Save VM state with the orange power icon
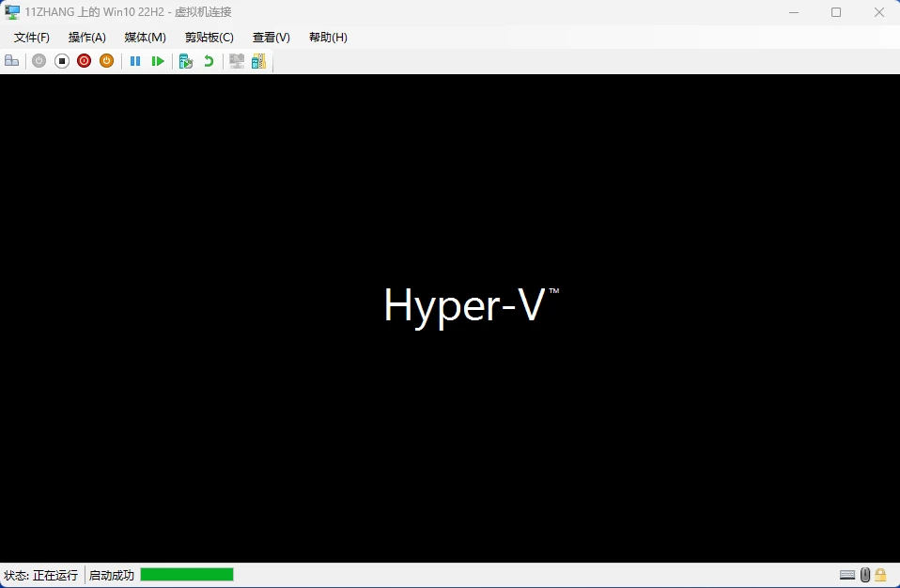The width and height of the screenshot is (900, 588). (x=106, y=61)
